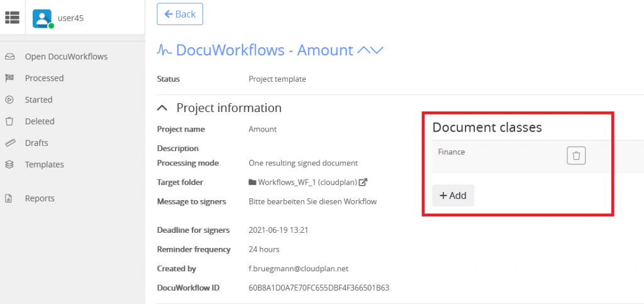Go to Reports in the sidebar
The width and height of the screenshot is (644, 304).
pyautogui.click(x=40, y=198)
